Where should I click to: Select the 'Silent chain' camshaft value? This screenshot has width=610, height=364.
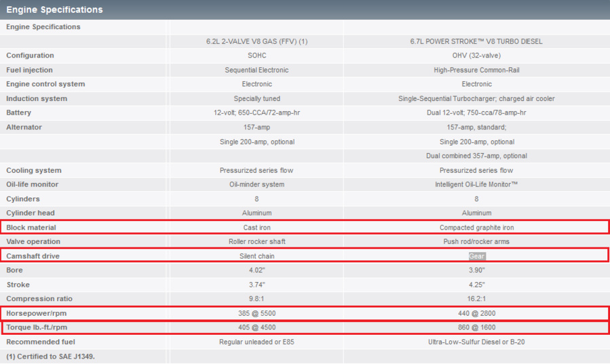256,256
